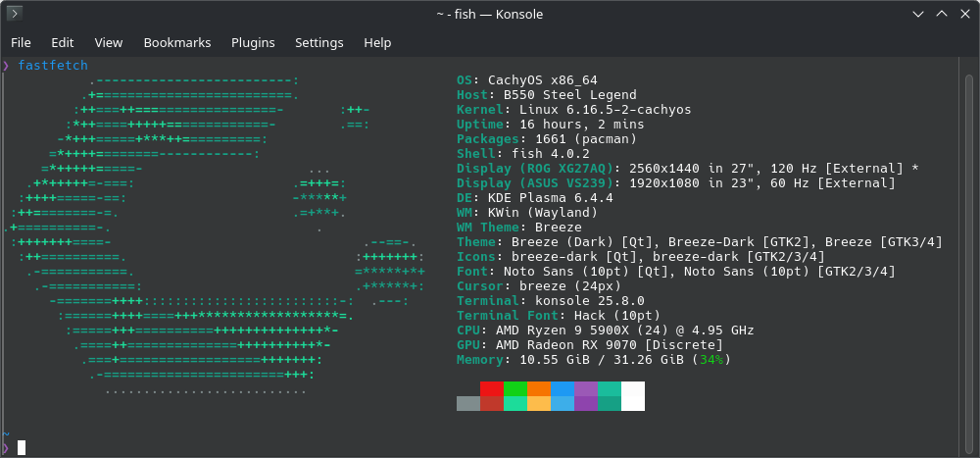Image resolution: width=980 pixels, height=458 pixels.
Task: Click the dark red color block
Action: point(492,403)
